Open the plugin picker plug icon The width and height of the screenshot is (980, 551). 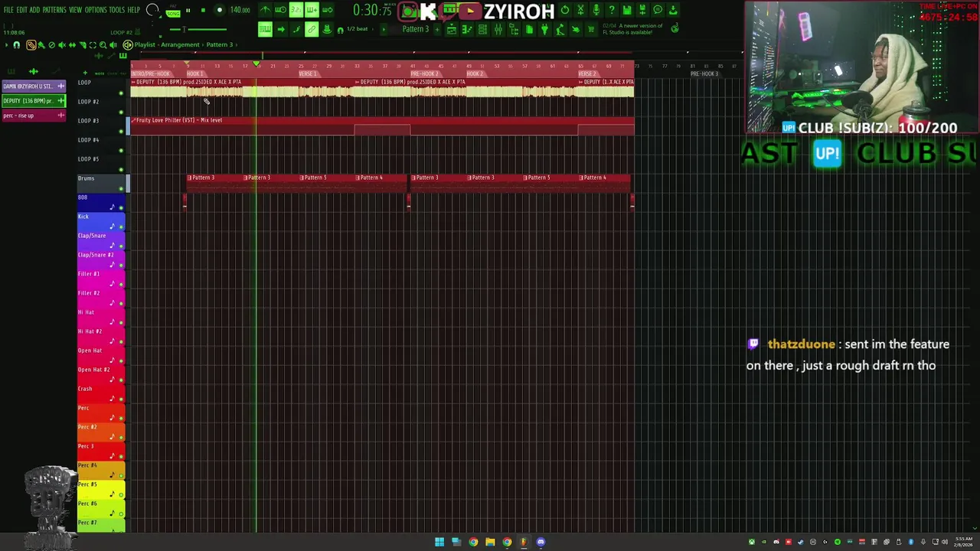pyautogui.click(x=544, y=29)
